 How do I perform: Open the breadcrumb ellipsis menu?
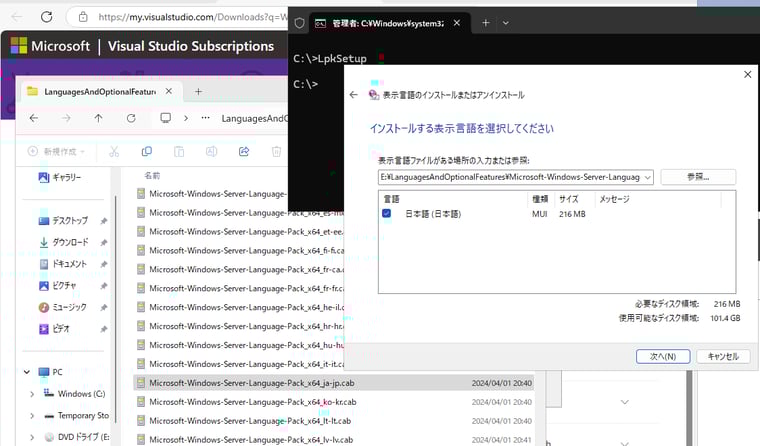click(x=206, y=118)
